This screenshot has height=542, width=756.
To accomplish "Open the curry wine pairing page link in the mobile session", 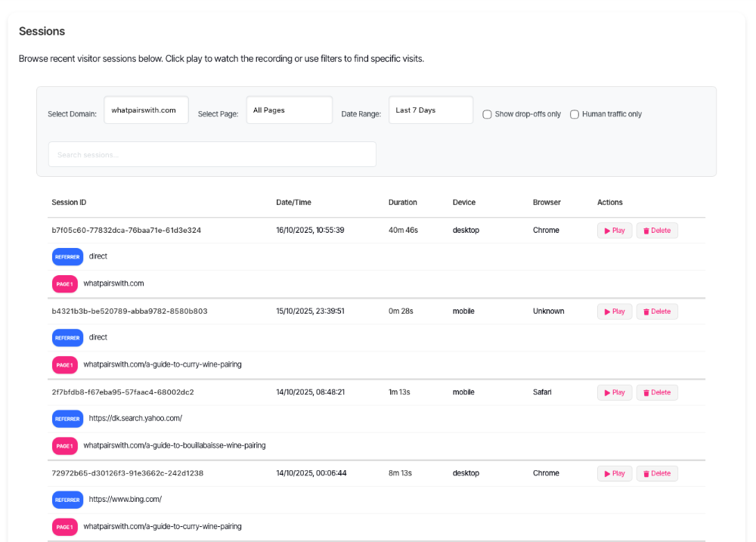I will [163, 364].
